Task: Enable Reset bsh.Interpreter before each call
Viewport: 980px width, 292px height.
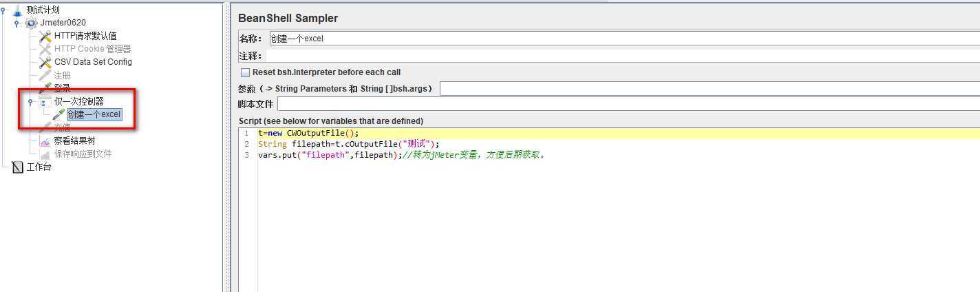Action: point(245,72)
